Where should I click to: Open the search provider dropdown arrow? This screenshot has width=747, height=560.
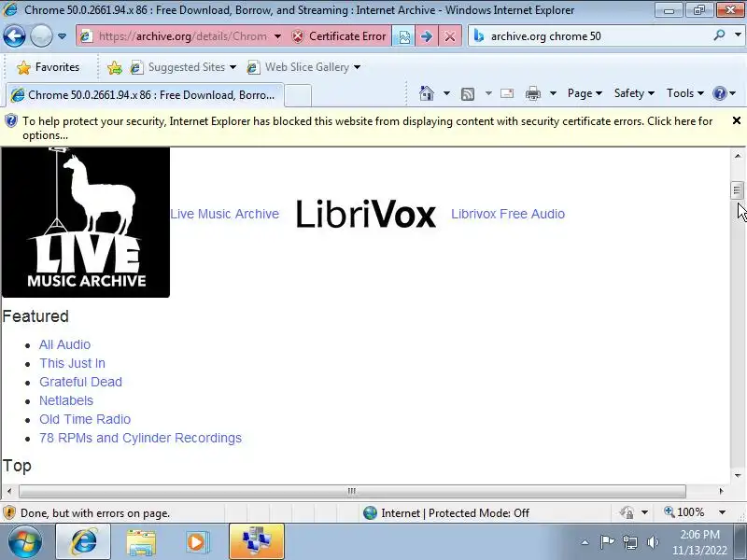tap(738, 35)
